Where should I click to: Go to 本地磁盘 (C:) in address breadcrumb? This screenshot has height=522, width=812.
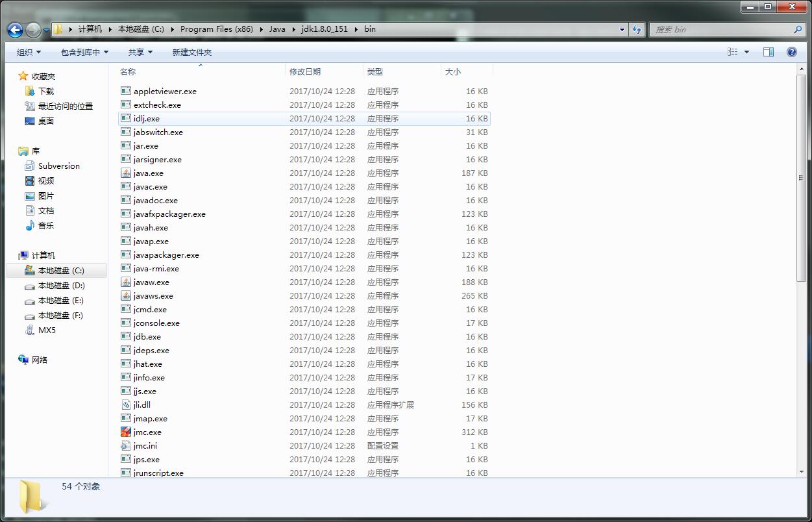point(141,29)
